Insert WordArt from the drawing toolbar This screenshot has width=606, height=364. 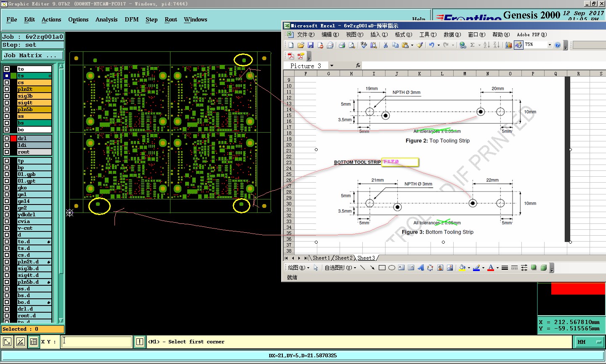(420, 268)
